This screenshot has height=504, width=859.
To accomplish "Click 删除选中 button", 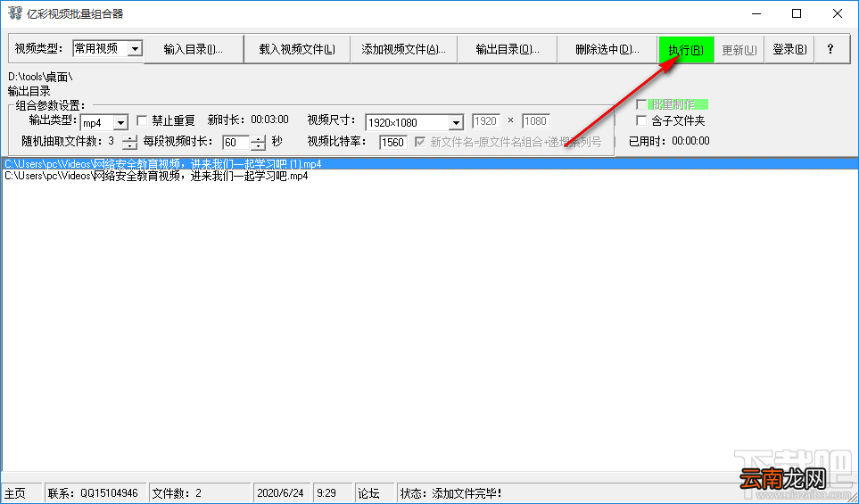I will click(x=607, y=49).
